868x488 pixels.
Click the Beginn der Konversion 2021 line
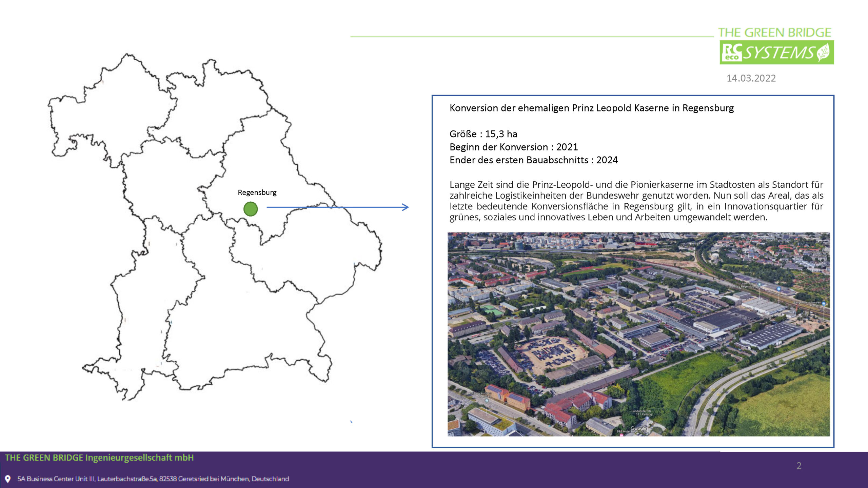pyautogui.click(x=513, y=147)
